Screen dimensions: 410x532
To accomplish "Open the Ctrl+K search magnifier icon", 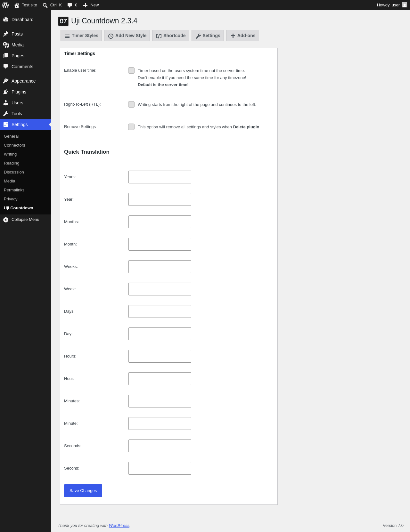I will tap(45, 5).
